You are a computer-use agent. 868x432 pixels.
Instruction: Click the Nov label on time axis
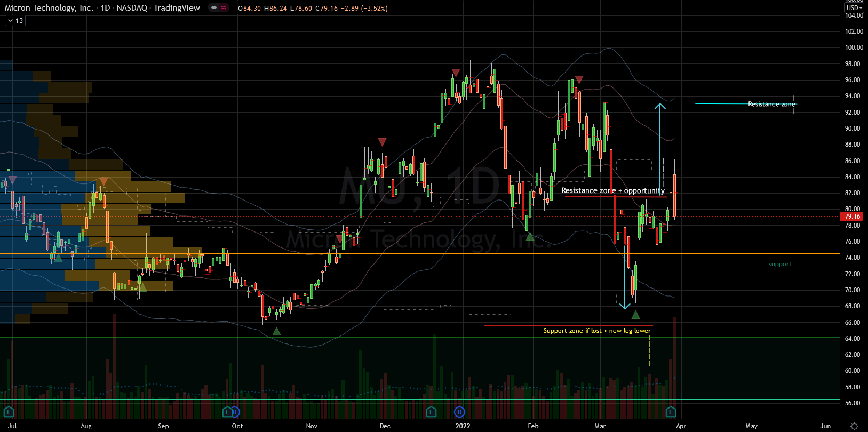312,426
